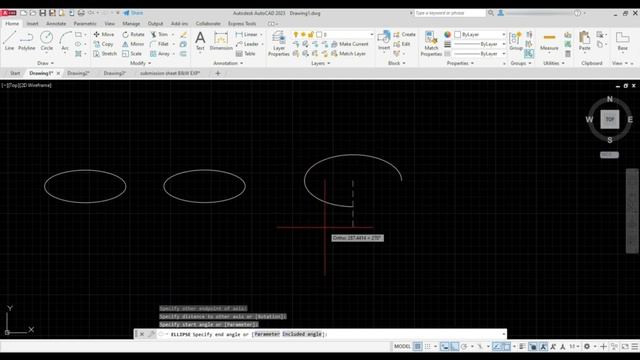The height and width of the screenshot is (360, 640).
Task: Expand the Block panel
Action: (x=397, y=63)
